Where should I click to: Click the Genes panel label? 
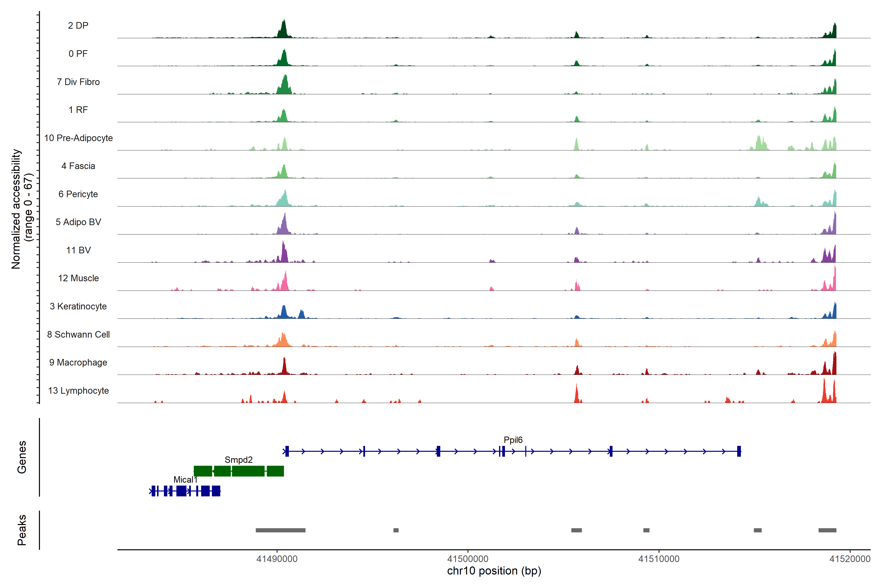point(22,457)
